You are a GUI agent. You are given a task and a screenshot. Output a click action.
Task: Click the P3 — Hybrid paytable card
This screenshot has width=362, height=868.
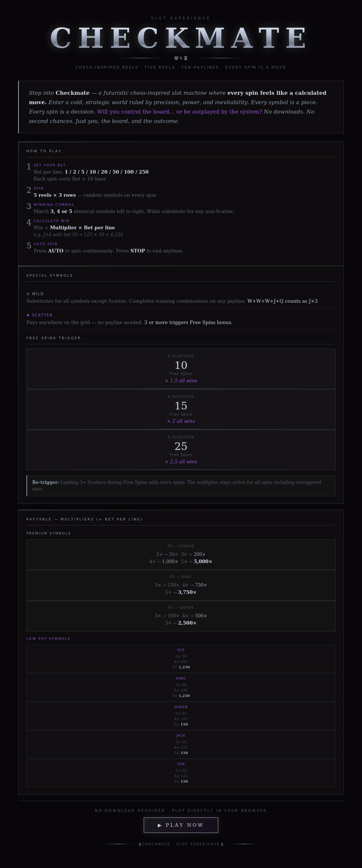click(181, 554)
